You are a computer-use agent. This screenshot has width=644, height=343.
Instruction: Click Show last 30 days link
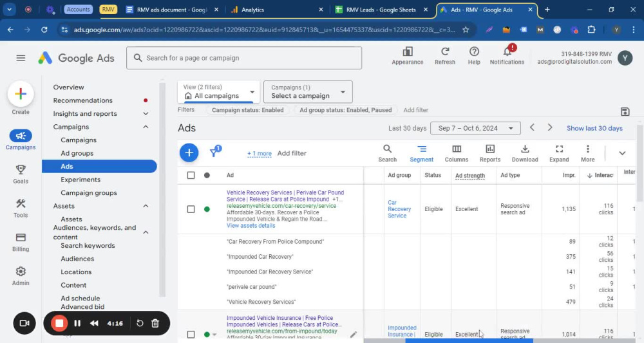(x=594, y=129)
